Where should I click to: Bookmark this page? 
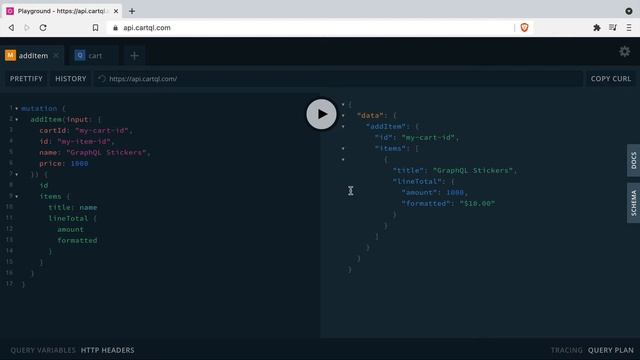point(95,27)
